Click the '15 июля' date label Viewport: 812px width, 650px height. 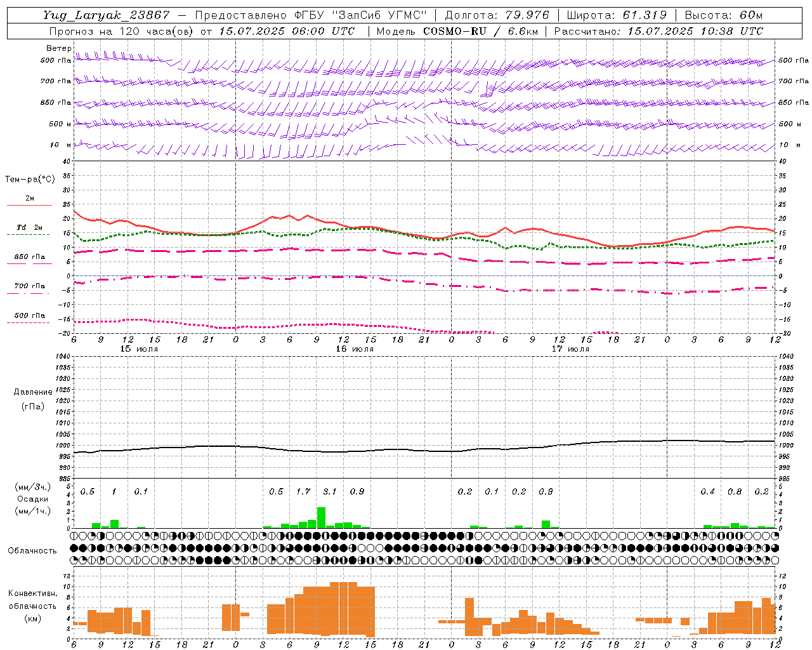click(x=140, y=349)
